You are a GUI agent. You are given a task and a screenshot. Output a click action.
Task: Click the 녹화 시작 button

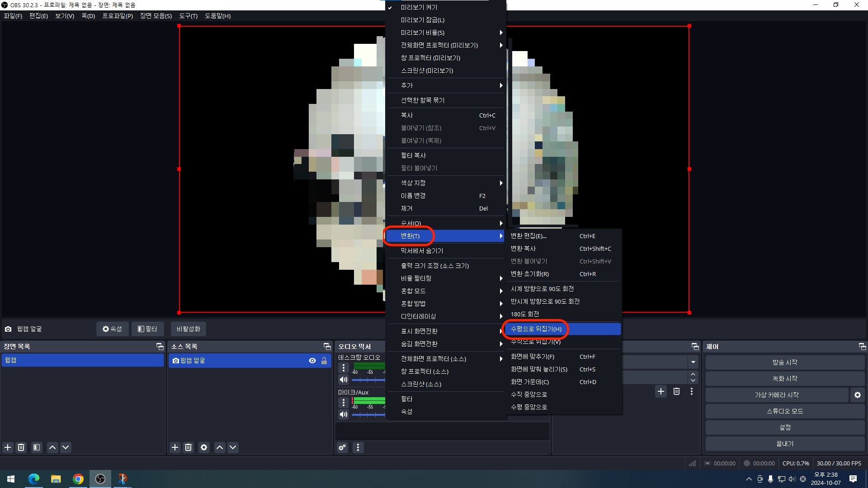(785, 379)
